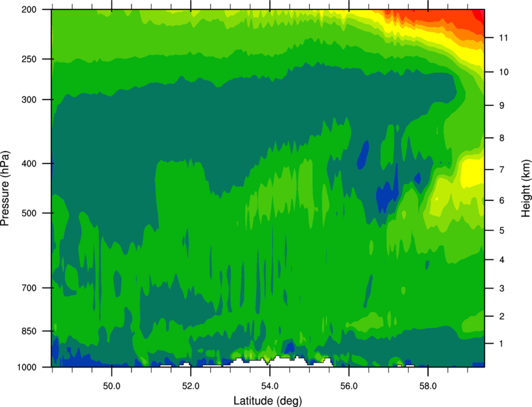The image size is (532, 407).
Task: Click the 'Height (km)' axis title
Action: 526,188
